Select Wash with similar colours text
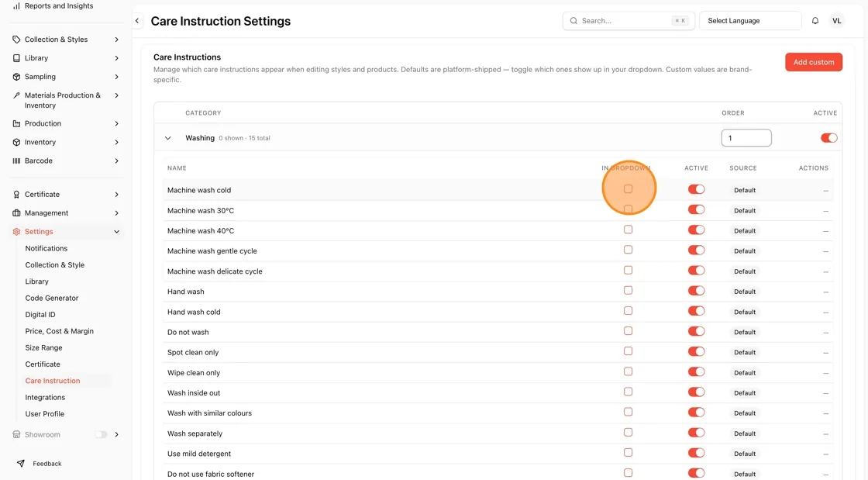 click(x=209, y=413)
